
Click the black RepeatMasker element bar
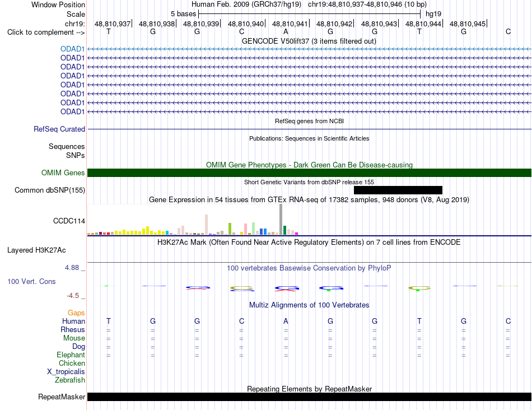tap(309, 397)
